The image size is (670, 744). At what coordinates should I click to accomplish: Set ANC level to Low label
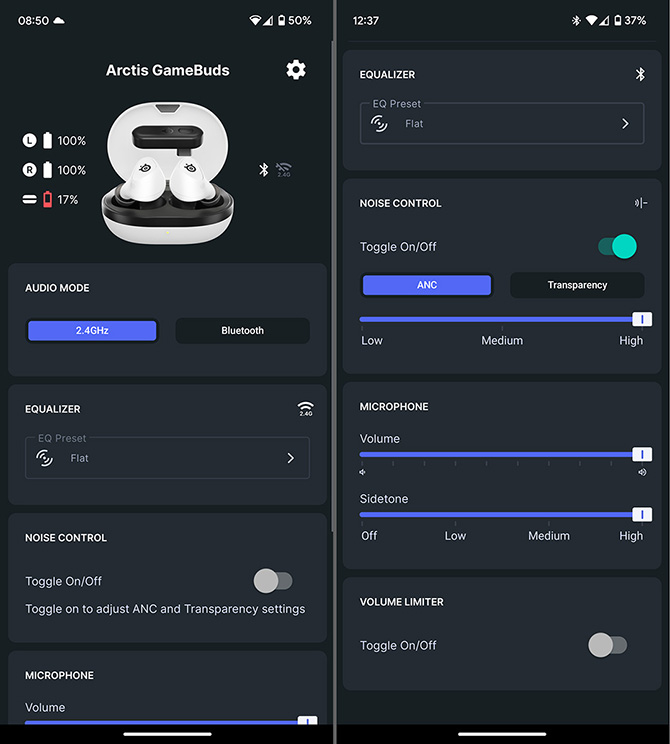point(372,341)
